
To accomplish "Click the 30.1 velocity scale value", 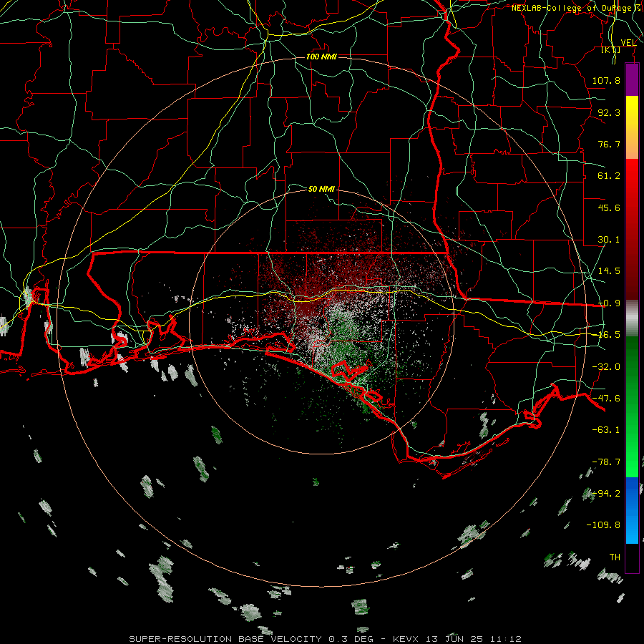I will click(x=609, y=240).
